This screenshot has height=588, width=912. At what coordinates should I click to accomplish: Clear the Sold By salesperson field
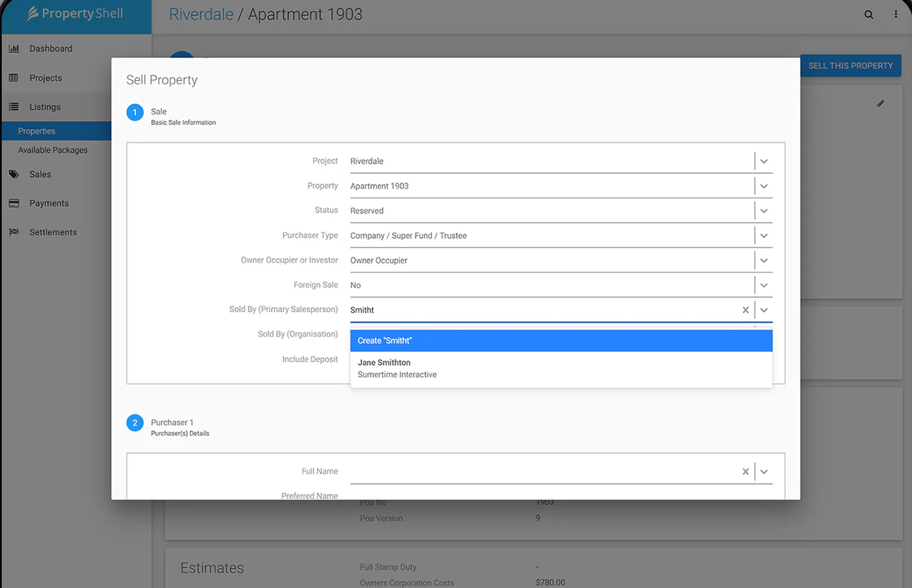[x=746, y=310]
